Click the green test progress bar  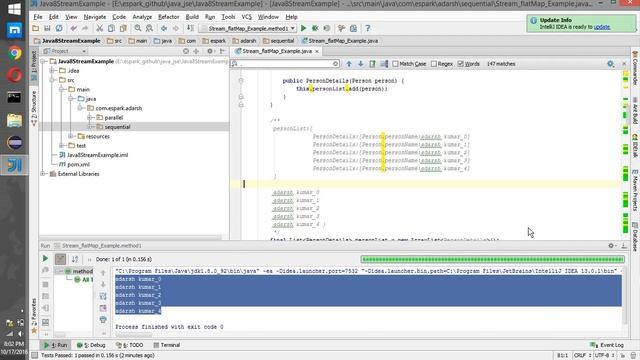(493, 259)
